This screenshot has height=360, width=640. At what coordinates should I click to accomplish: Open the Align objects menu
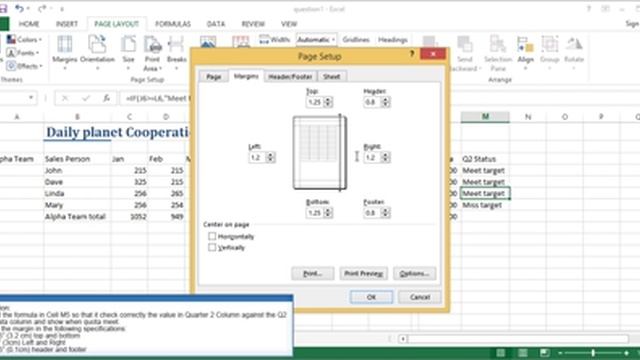tap(525, 52)
